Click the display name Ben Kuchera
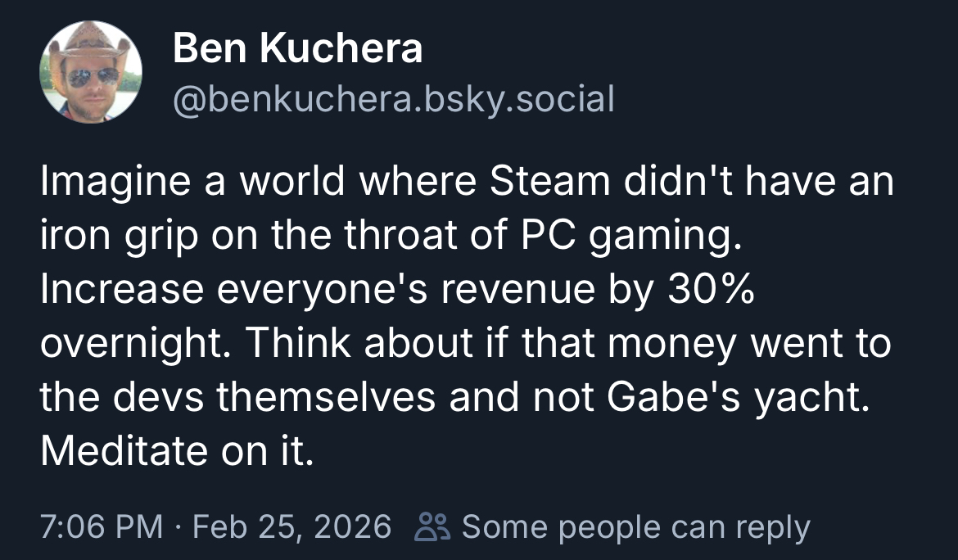The width and height of the screenshot is (958, 560). click(297, 50)
